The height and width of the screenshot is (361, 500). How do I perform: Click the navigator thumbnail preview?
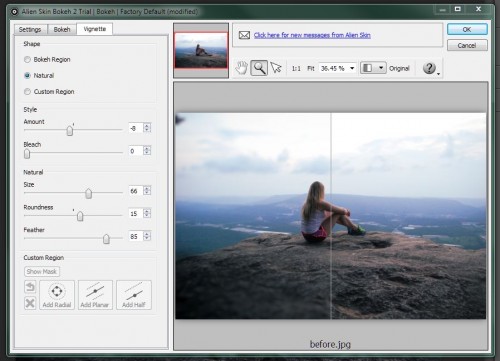pyautogui.click(x=201, y=51)
